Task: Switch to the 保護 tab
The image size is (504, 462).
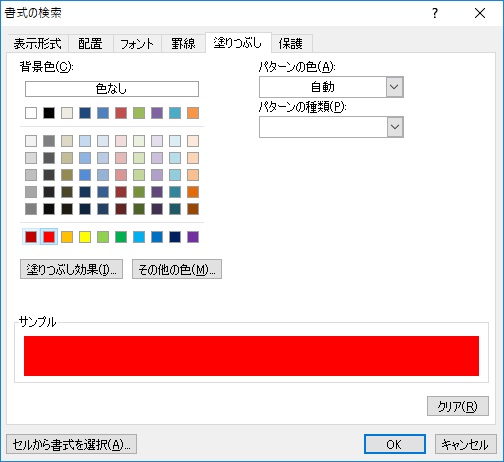Action: (291, 44)
